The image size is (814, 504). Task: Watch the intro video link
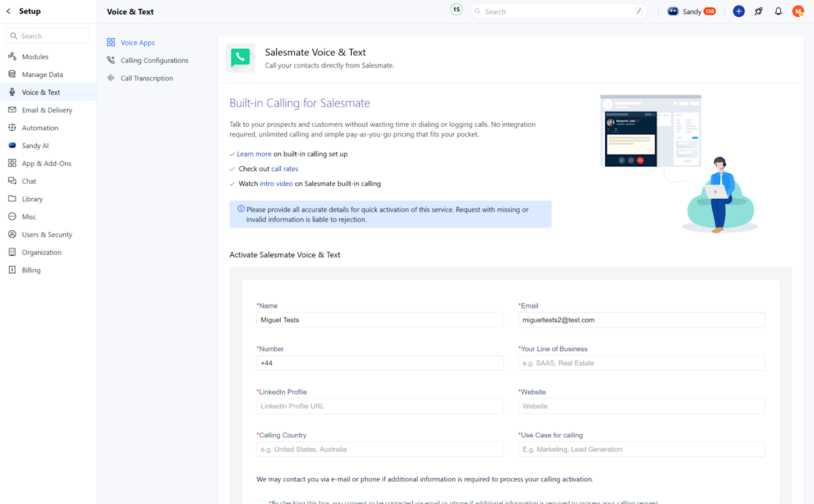tap(276, 184)
